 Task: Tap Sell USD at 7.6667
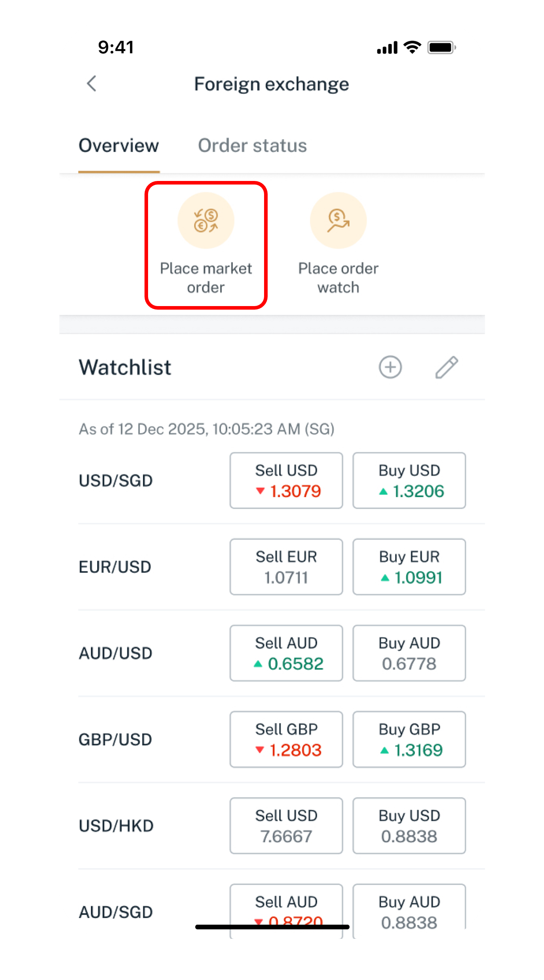[x=286, y=826]
